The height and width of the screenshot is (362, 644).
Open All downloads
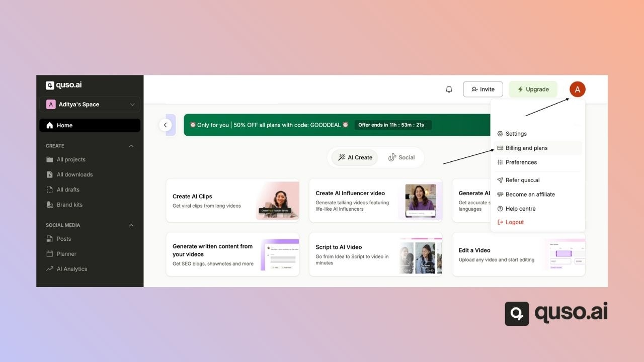pyautogui.click(x=74, y=174)
